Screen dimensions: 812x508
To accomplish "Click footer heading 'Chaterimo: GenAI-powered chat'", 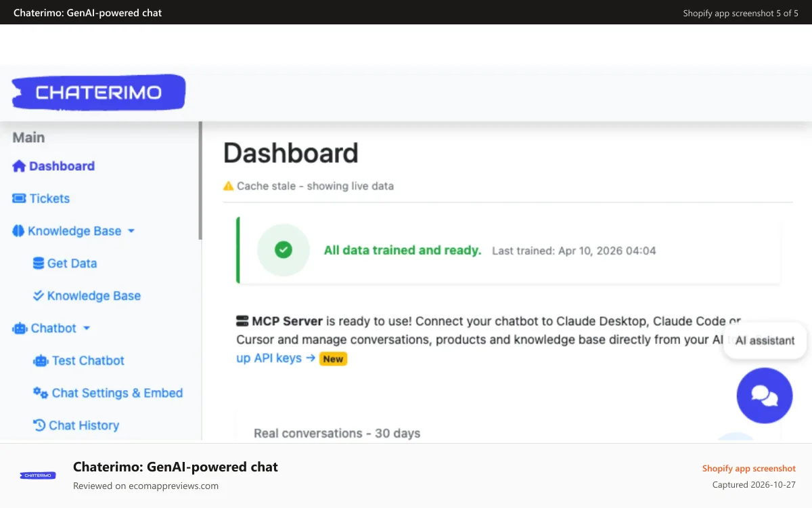I will (x=175, y=467).
